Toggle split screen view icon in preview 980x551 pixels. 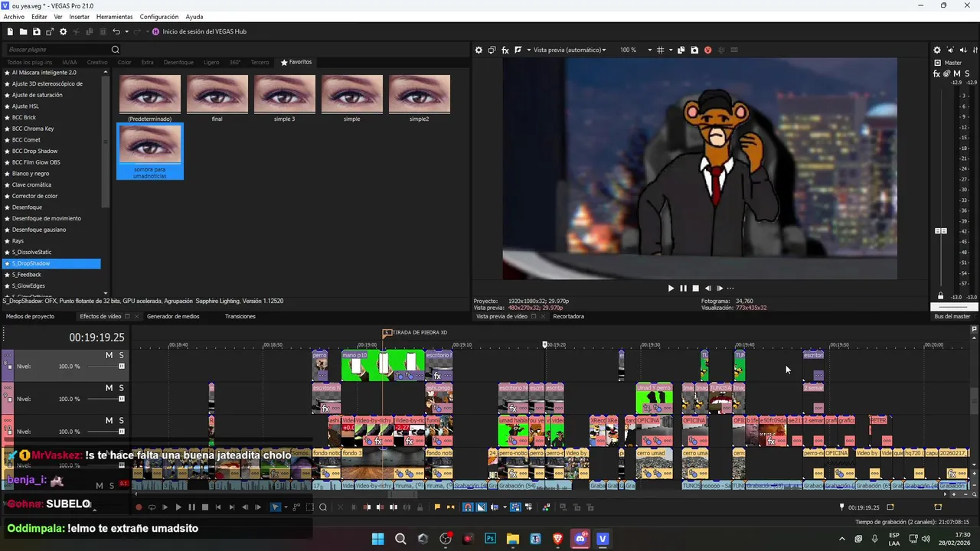tap(518, 50)
